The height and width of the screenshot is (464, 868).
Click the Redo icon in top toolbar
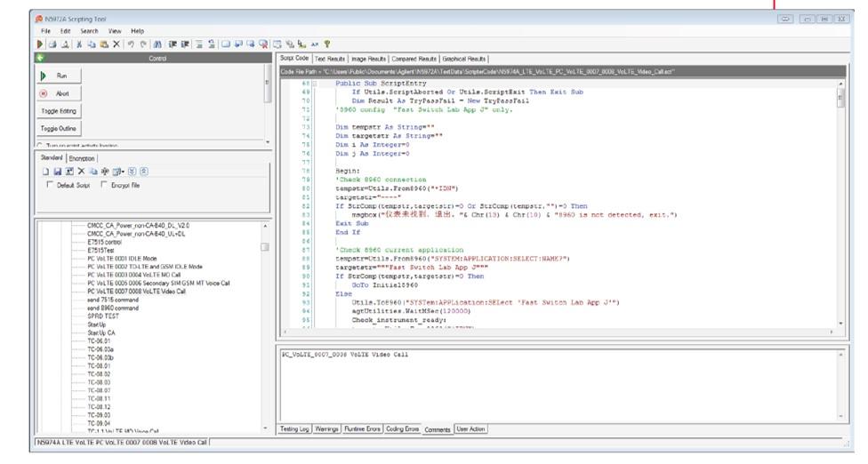[x=143, y=44]
